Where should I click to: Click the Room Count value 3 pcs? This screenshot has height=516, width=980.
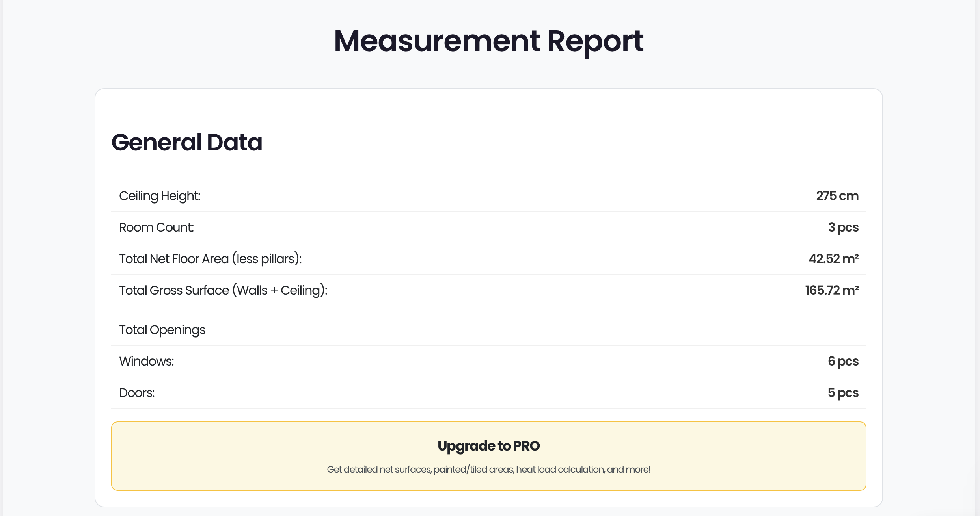(843, 227)
